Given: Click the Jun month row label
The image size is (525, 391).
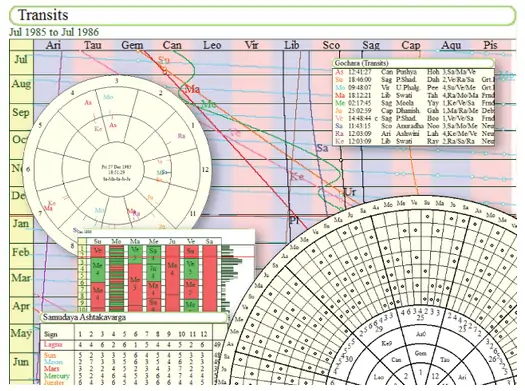Looking at the screenshot, I should tap(21, 362).
